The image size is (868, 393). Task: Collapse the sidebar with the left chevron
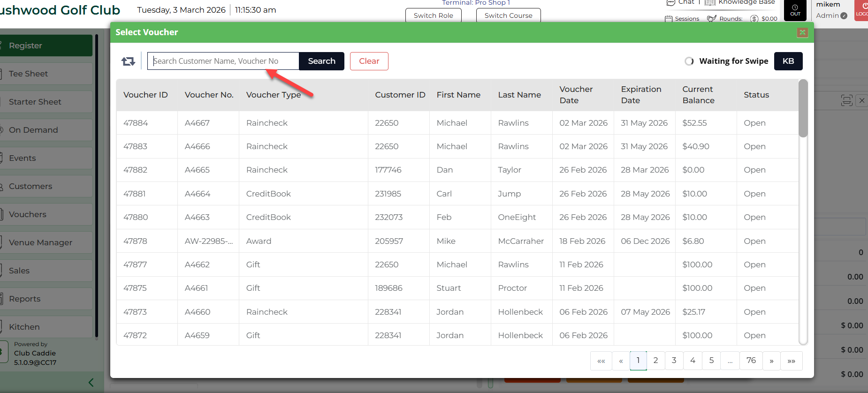click(91, 382)
